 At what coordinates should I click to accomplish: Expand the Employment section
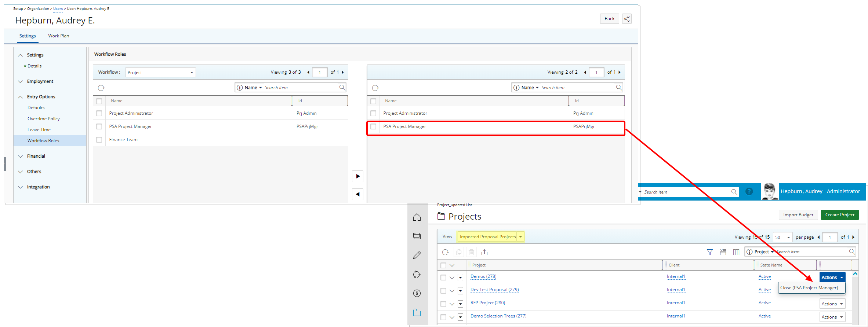(x=21, y=81)
